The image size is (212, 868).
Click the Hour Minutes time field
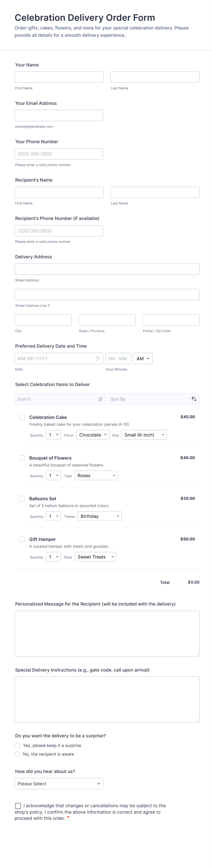tap(118, 359)
